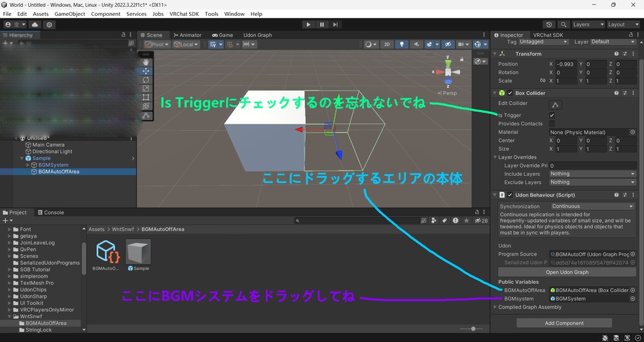Open the Pivot dropdown
The image size is (644, 342).
tap(157, 45)
